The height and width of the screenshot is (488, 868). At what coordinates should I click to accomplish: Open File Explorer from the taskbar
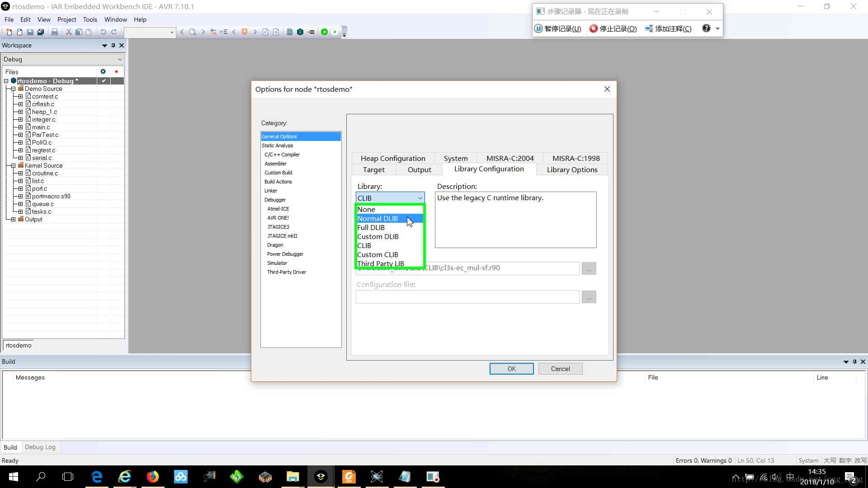pyautogui.click(x=293, y=477)
